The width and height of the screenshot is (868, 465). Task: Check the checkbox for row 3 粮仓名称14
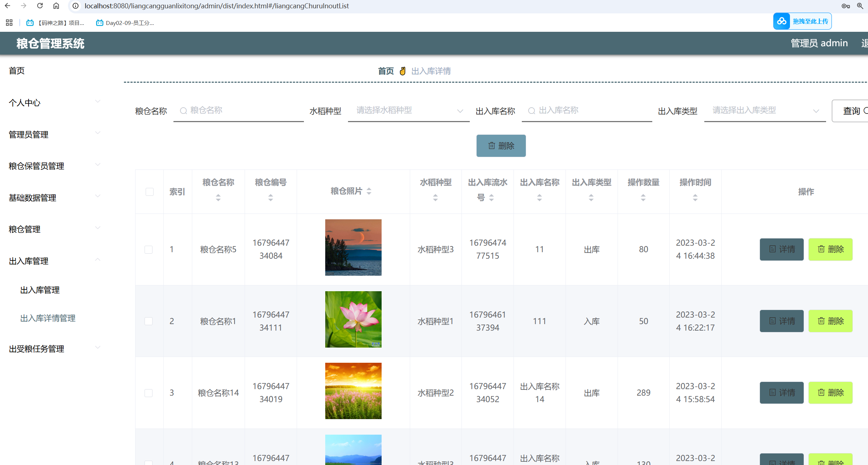(x=149, y=393)
